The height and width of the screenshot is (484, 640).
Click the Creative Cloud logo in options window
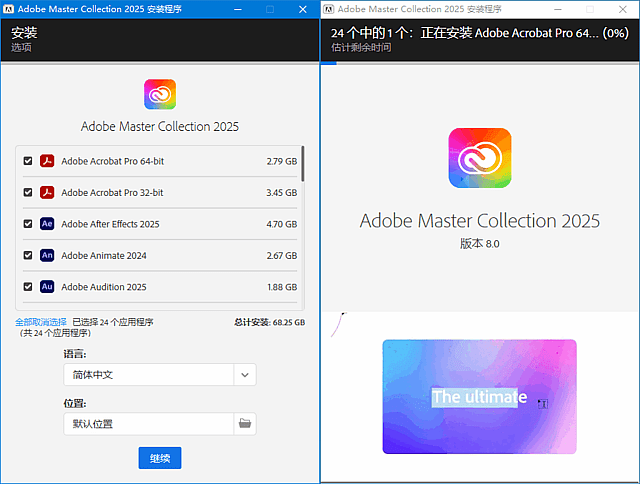point(160,94)
